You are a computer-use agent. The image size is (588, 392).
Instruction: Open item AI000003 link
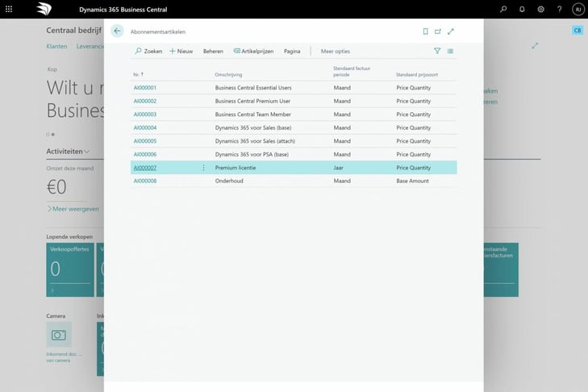pos(144,115)
